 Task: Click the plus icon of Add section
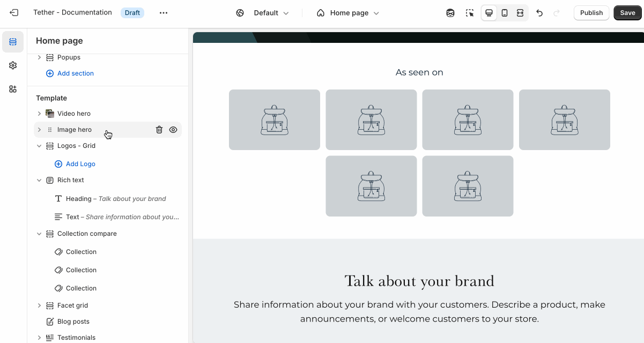coord(50,73)
